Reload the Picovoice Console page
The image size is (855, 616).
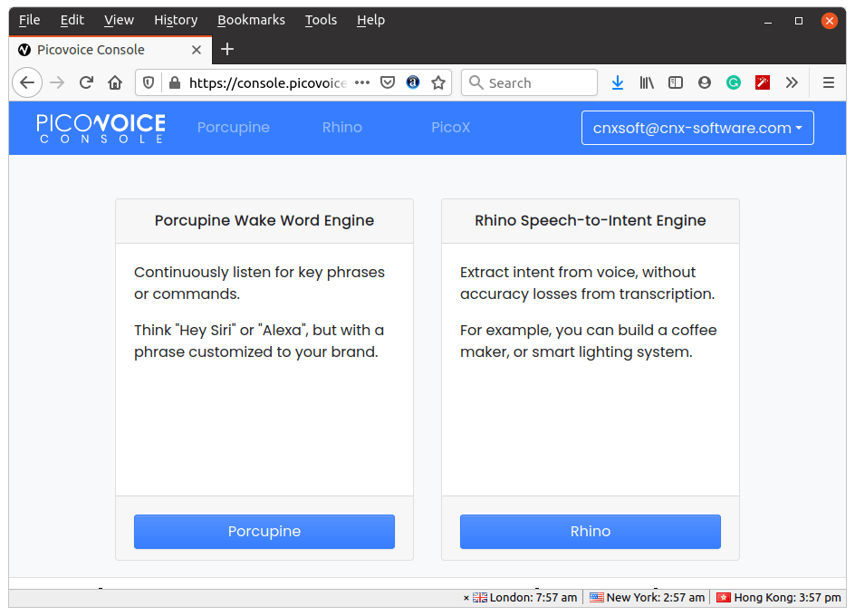(x=86, y=83)
